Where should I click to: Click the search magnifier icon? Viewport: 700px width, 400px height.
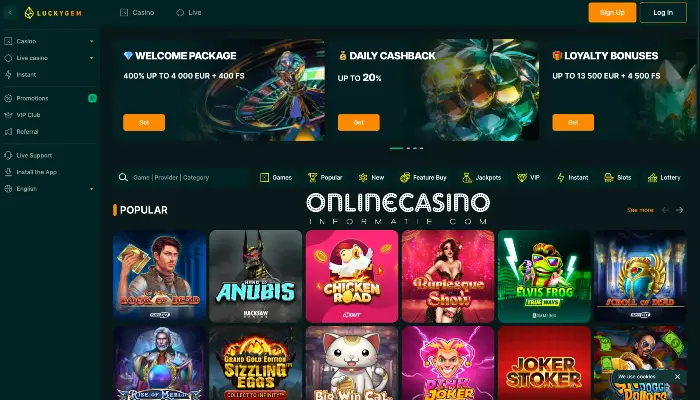[123, 177]
